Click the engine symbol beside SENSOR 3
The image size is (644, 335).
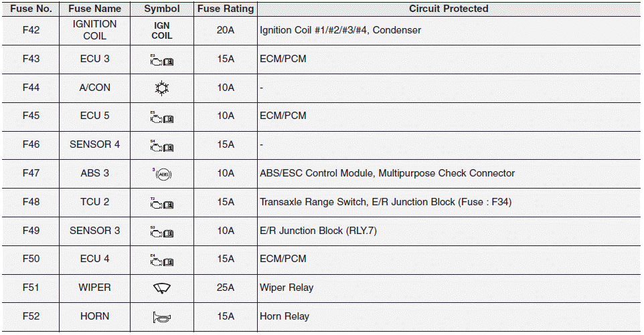pyautogui.click(x=161, y=231)
